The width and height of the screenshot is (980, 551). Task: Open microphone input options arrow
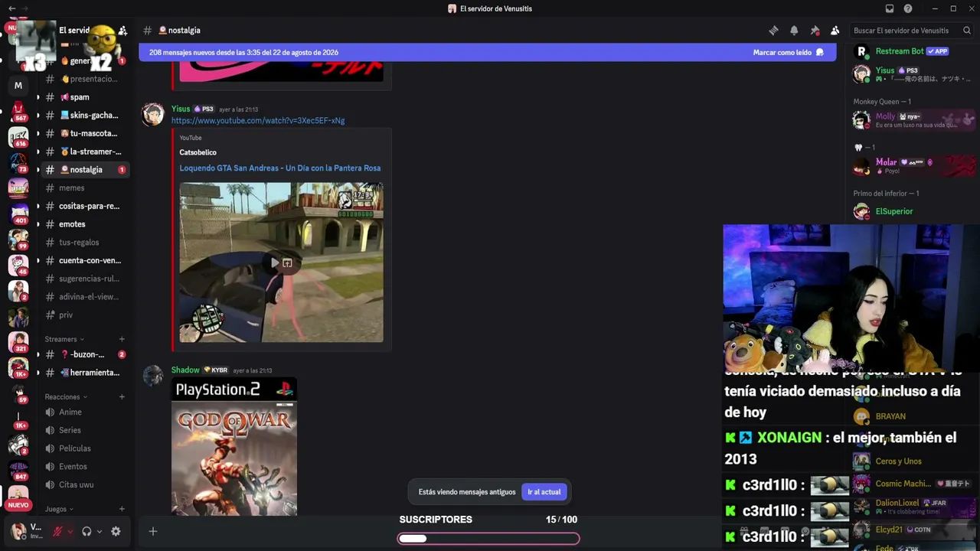coord(70,532)
